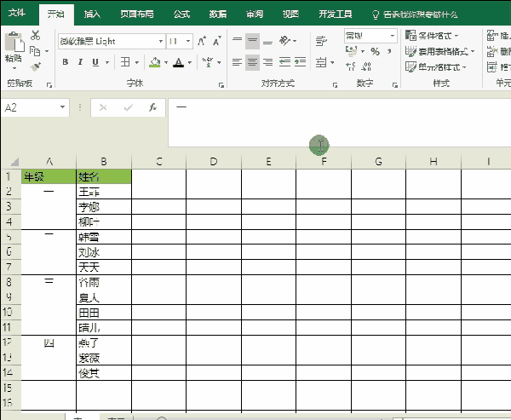511x420 pixels.
Task: Toggle Bold formatting
Action: [x=66, y=62]
